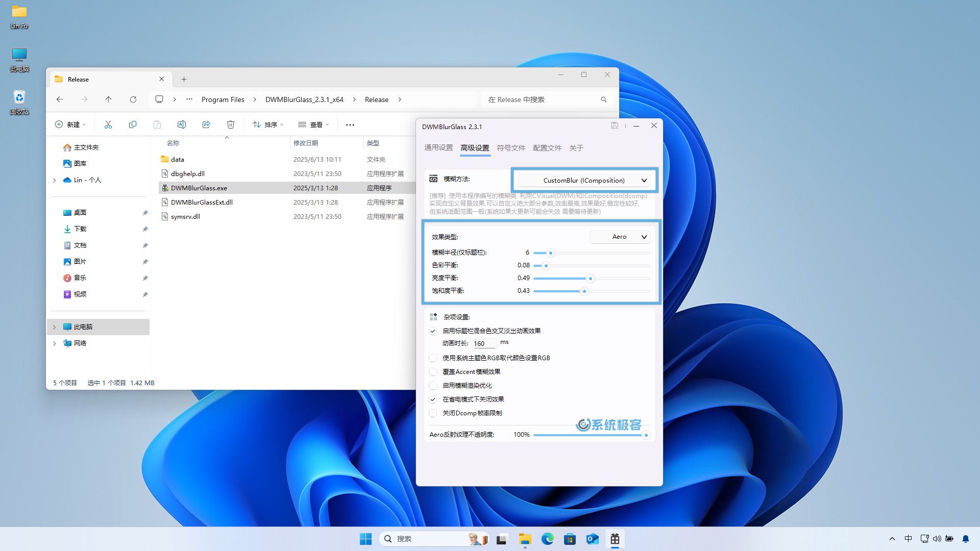Toggle disable effects in battery saver mode checkbox

(433, 399)
